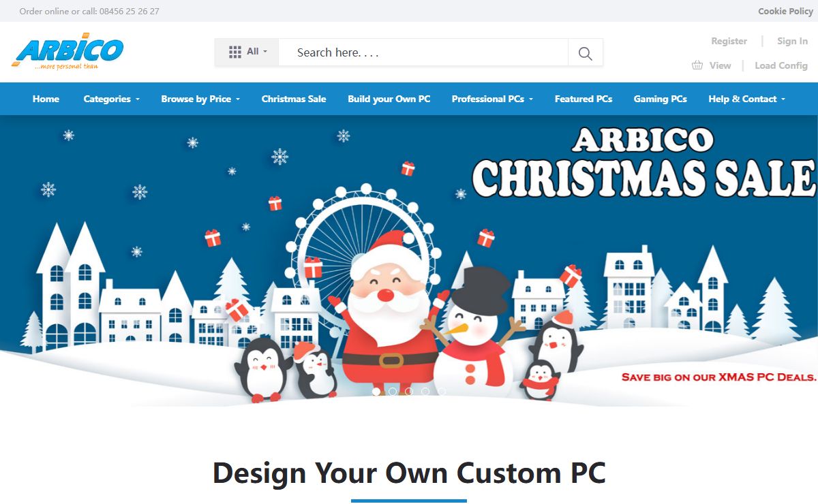Viewport: 818px width, 504px height.
Task: Expand the Browse by Price dropdown
Action: point(200,99)
